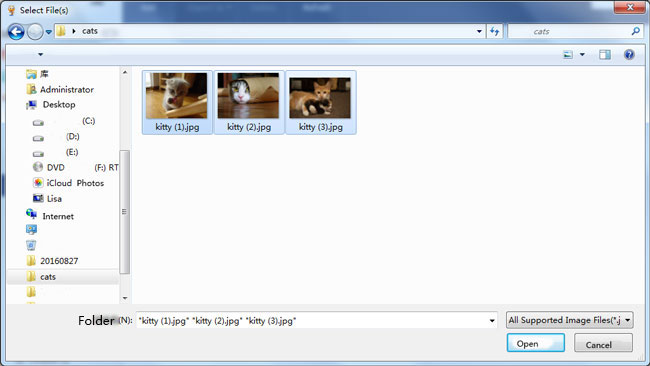650x366 pixels.
Task: Toggle the preview pane icon
Action: pyautogui.click(x=604, y=54)
